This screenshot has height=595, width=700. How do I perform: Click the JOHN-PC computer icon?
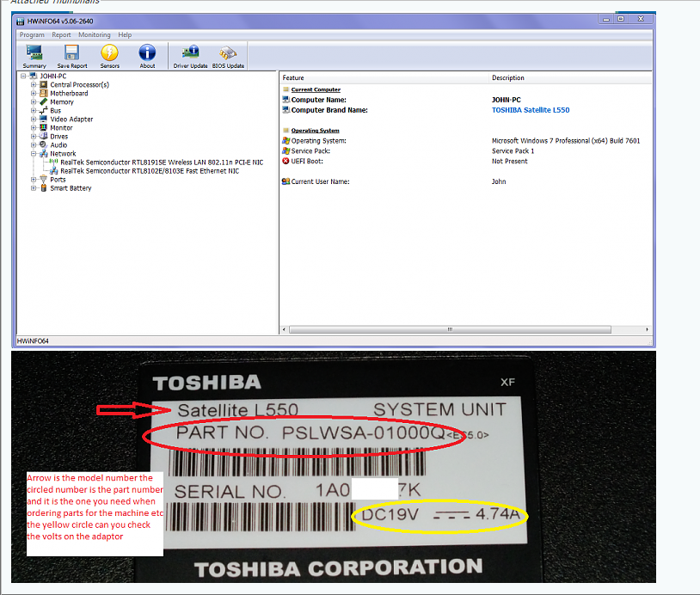[x=33, y=76]
